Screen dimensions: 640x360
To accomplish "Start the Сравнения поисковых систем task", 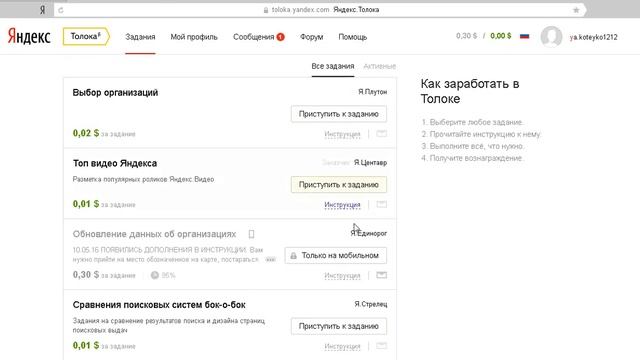I will [339, 326].
